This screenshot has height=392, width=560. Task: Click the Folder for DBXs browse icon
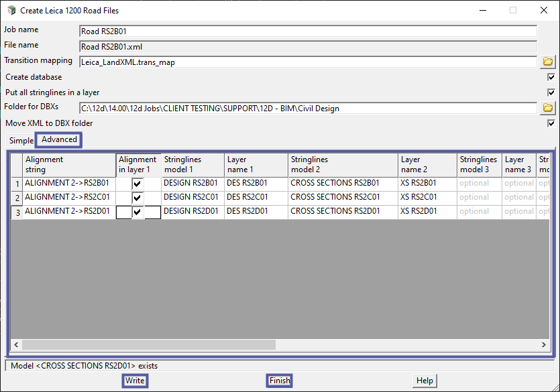click(x=548, y=108)
